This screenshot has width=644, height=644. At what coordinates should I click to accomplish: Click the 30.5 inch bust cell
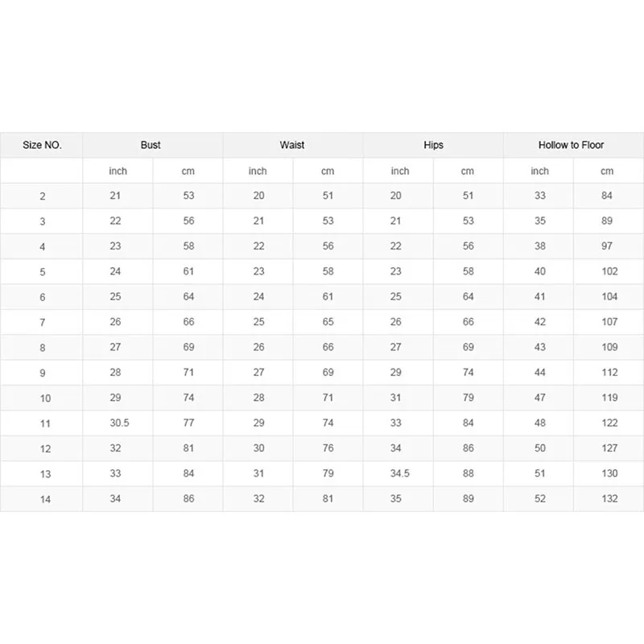click(x=118, y=423)
